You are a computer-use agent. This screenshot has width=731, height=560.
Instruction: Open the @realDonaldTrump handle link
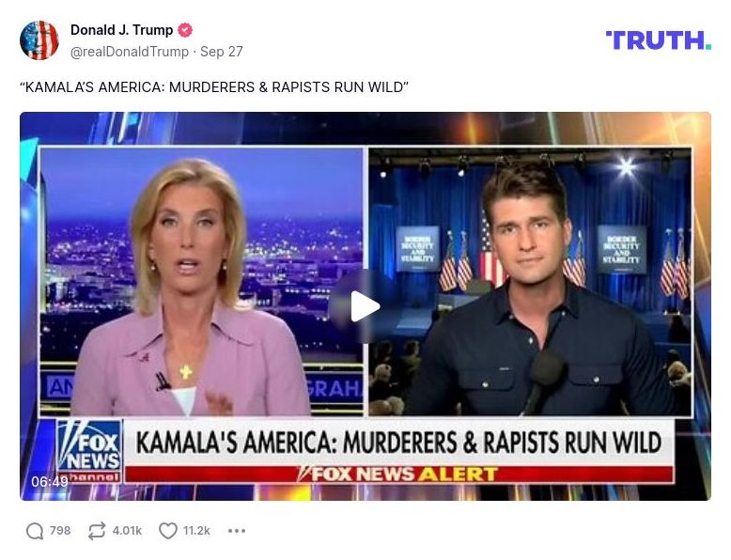pyautogui.click(x=130, y=52)
